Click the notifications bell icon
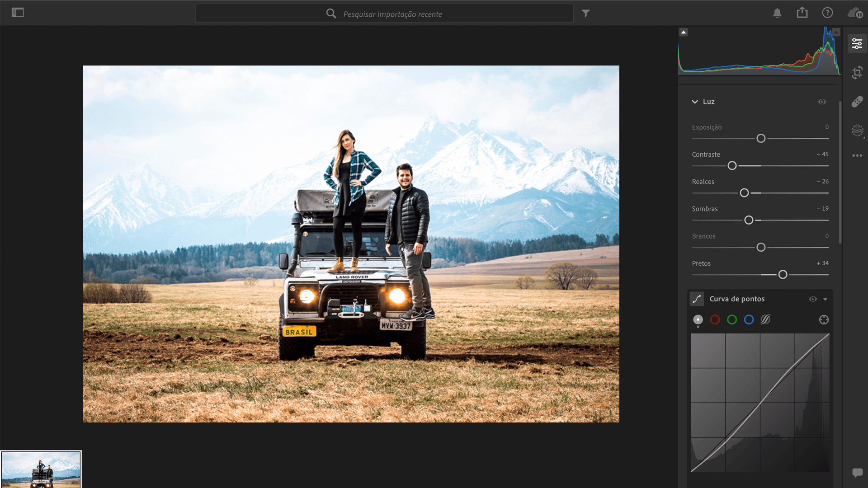The image size is (868, 488). 777,13
